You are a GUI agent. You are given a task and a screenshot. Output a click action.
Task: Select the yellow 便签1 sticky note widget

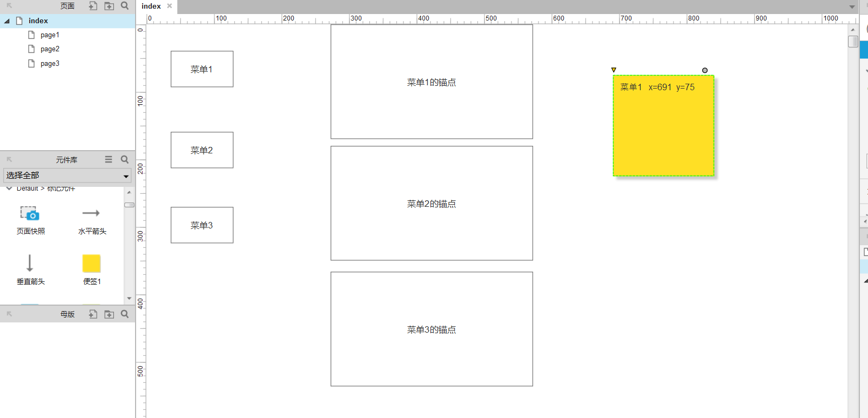pyautogui.click(x=92, y=269)
